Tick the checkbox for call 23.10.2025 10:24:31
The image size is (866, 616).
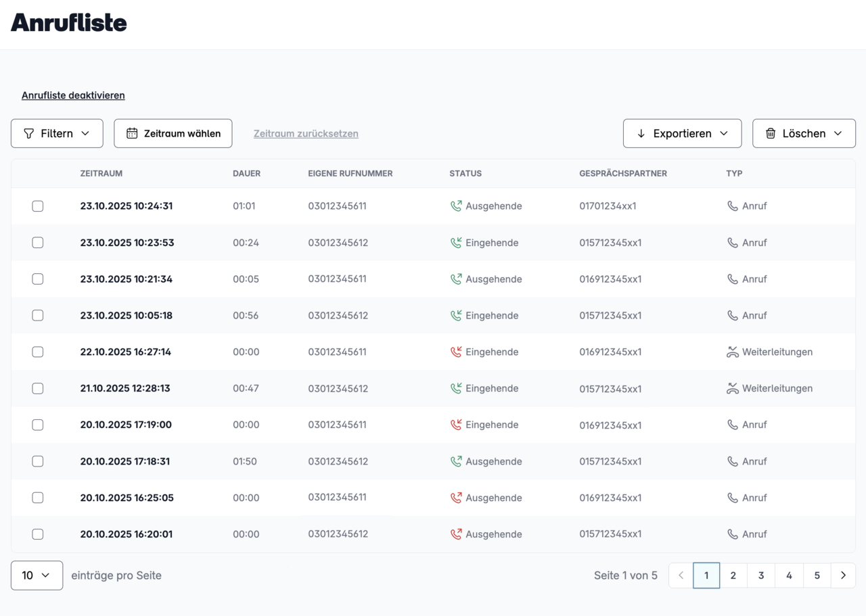[38, 206]
